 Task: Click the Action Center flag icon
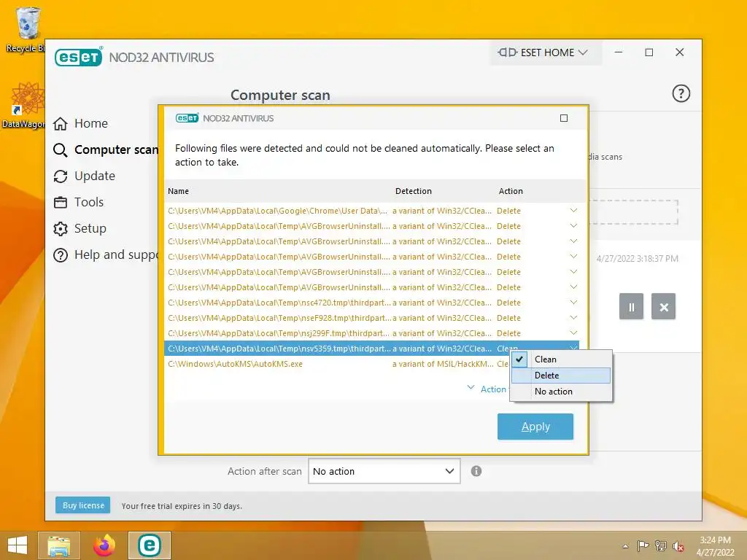pos(643,545)
